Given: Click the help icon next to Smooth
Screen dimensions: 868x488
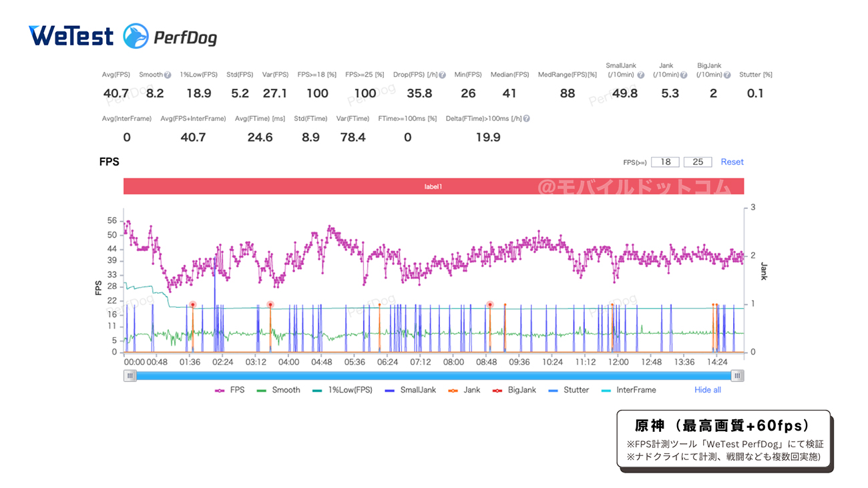Looking at the screenshot, I should (x=168, y=75).
